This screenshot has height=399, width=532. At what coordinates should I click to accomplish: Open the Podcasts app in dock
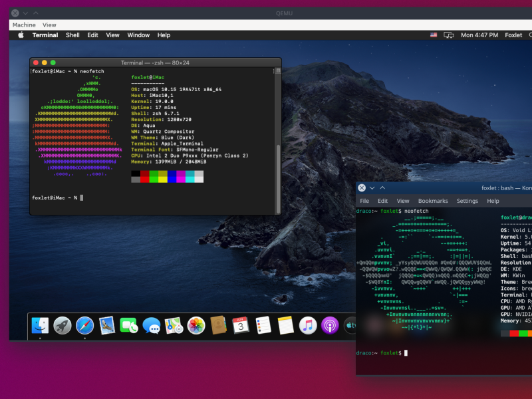[329, 325]
